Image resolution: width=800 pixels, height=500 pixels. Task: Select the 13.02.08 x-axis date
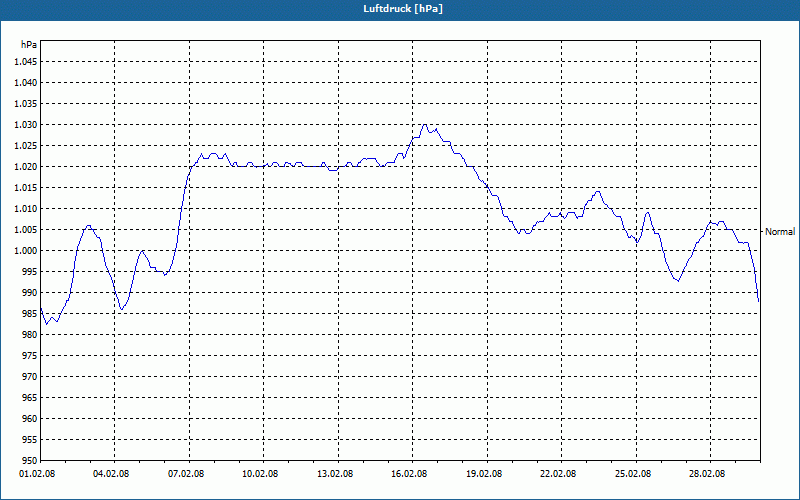335,474
